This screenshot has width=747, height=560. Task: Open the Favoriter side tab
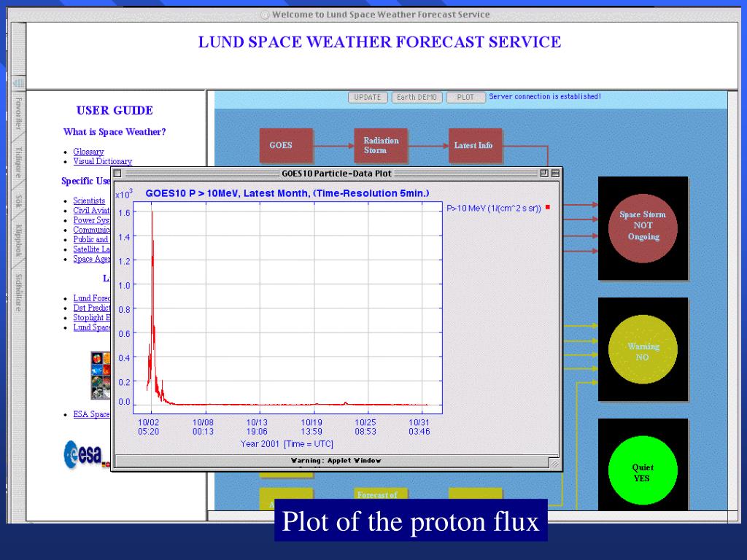[18, 113]
